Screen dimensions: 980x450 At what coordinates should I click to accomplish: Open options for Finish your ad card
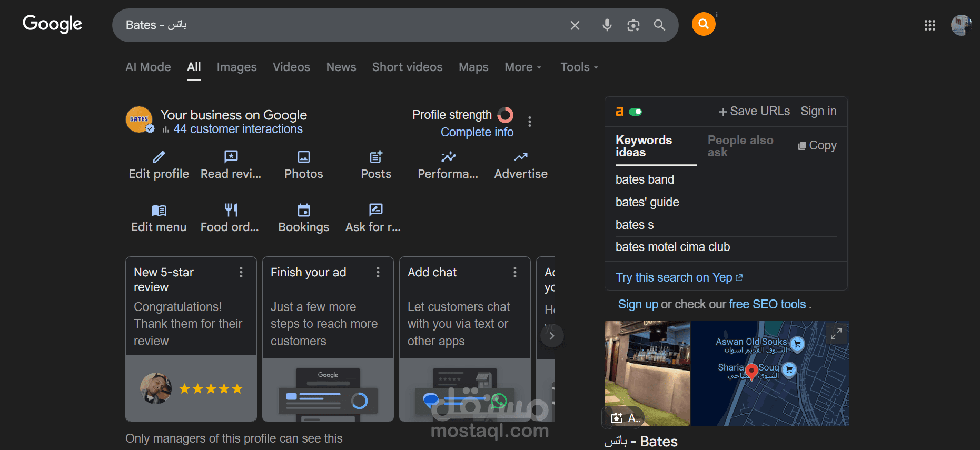(378, 272)
